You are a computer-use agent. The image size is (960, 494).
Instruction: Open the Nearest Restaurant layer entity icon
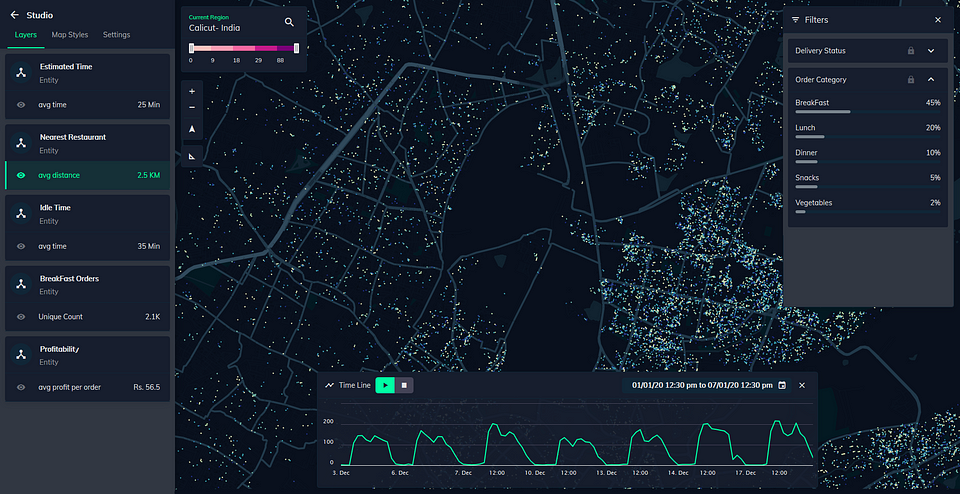[x=21, y=143]
